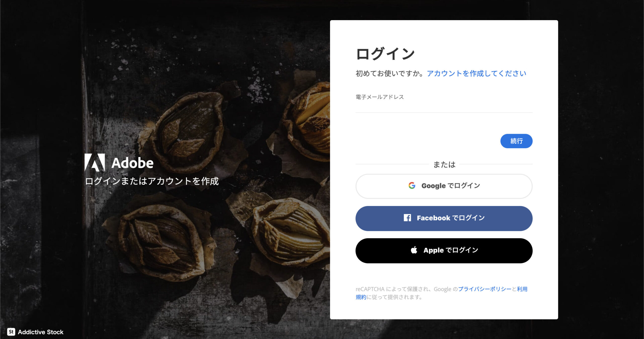The image size is (644, 339).
Task: Click the または divider text
Action: [x=444, y=164]
